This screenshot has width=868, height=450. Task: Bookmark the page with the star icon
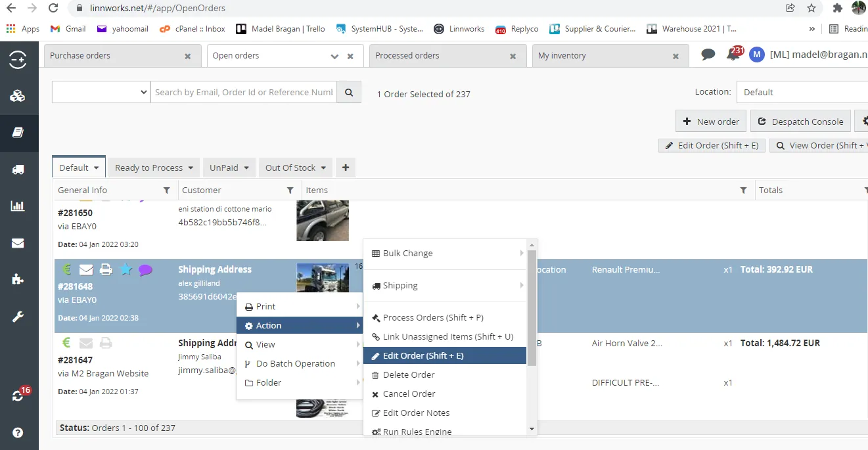(x=811, y=9)
